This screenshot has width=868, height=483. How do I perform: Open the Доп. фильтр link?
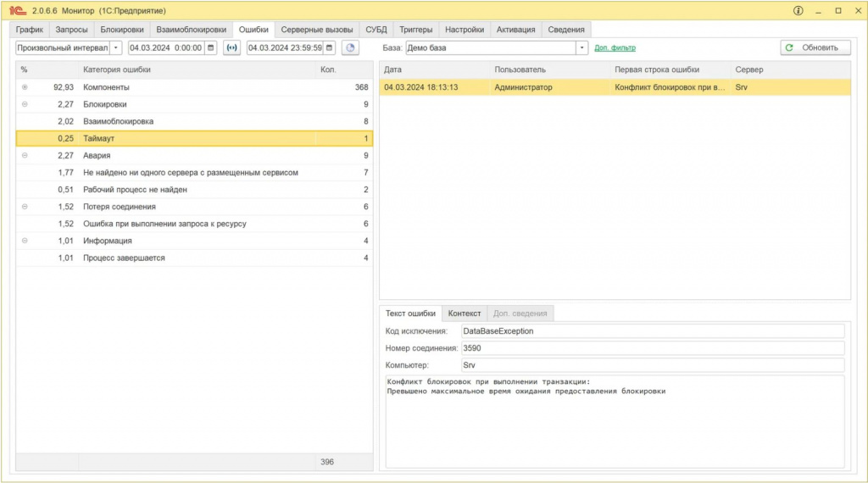pos(615,48)
